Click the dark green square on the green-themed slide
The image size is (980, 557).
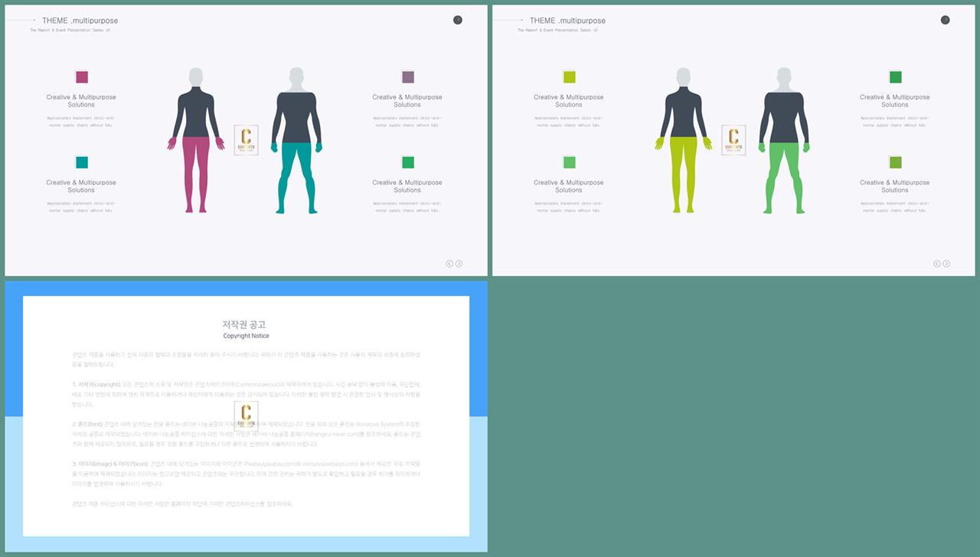[x=896, y=77]
